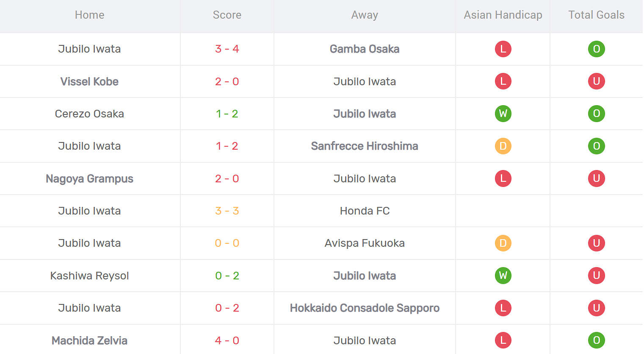Click the green O badge in the Machida Zelvia row
Screen dimensions: 644x354
click(596, 340)
